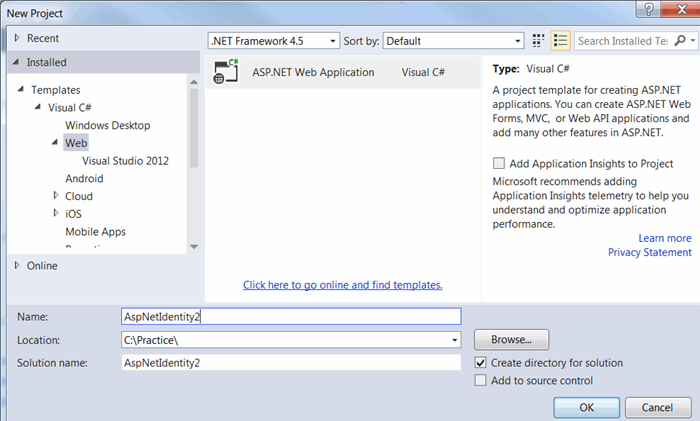Click the Installed section label
700x421 pixels.
coord(46,62)
